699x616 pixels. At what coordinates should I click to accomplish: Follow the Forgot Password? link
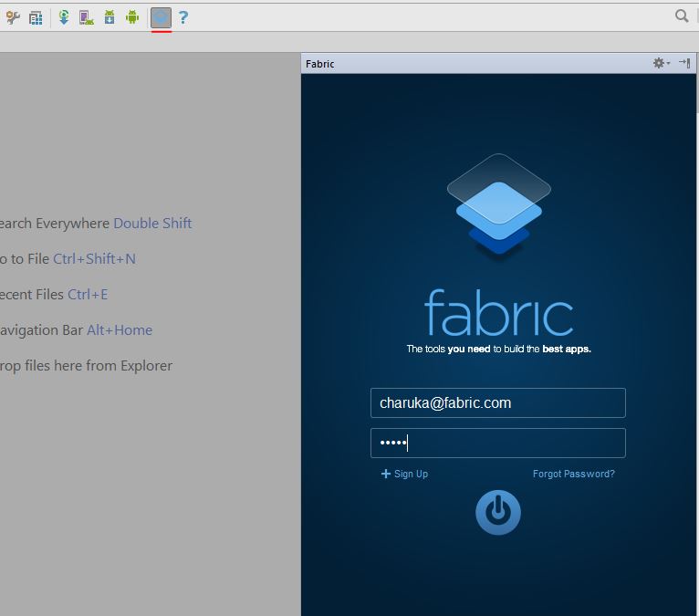(574, 474)
